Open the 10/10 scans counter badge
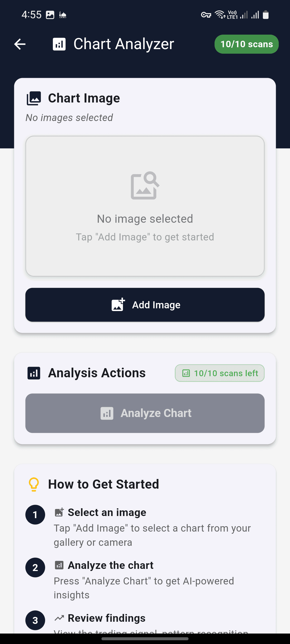290x644 pixels. coord(246,44)
